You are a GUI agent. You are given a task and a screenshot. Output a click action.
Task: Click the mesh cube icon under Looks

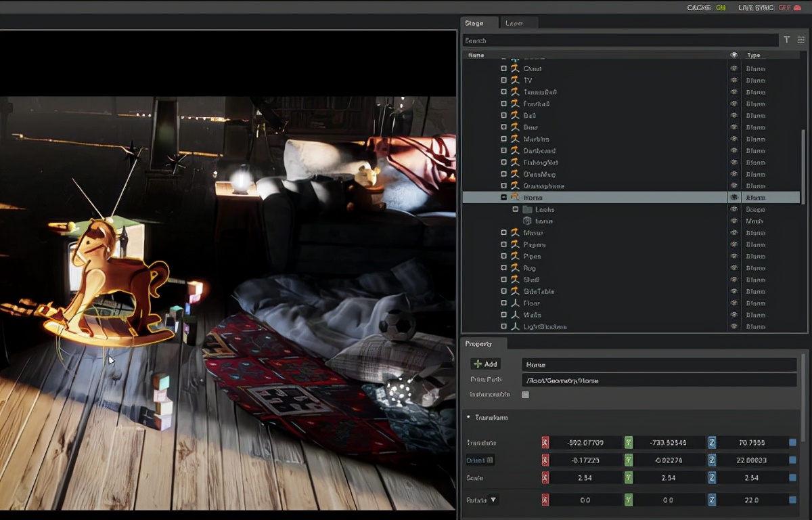528,221
